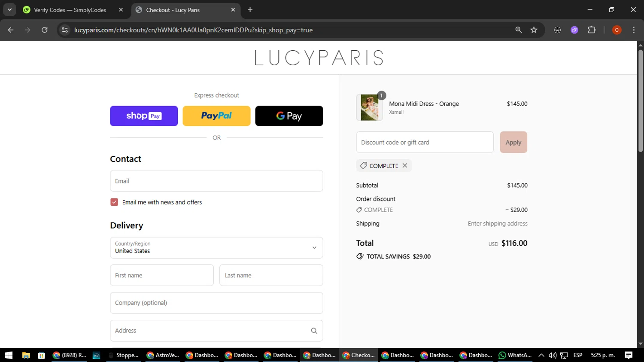Open a new browser tab

point(250,10)
